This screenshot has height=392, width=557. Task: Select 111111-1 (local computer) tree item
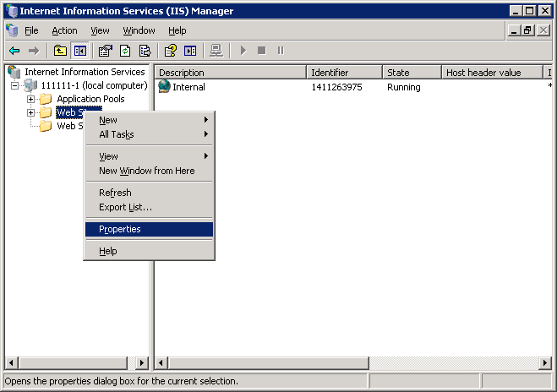pos(94,85)
